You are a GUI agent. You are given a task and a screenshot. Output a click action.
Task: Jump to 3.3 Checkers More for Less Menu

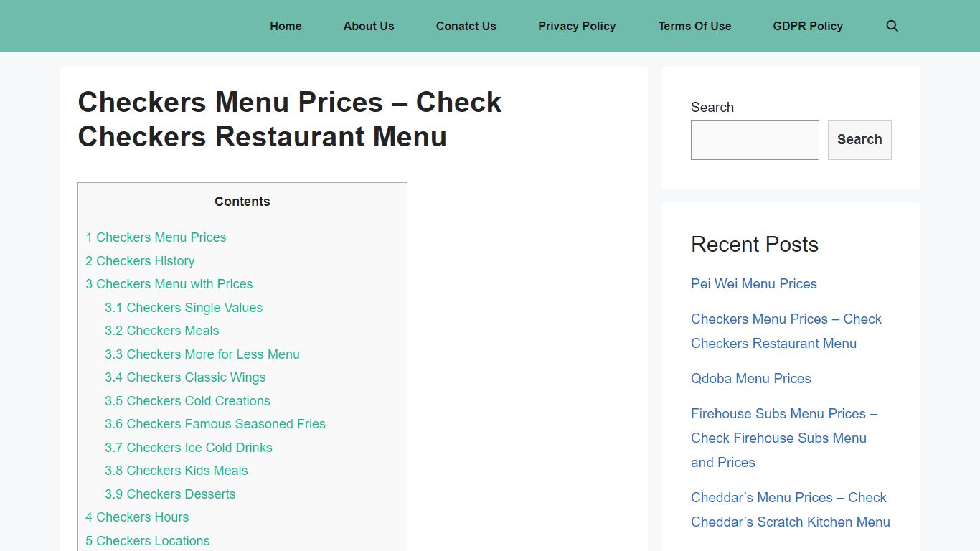point(202,354)
